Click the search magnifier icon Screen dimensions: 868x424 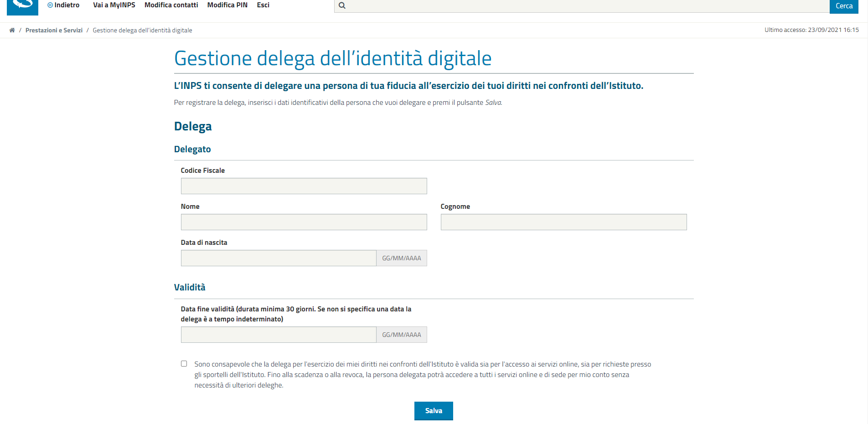342,5
